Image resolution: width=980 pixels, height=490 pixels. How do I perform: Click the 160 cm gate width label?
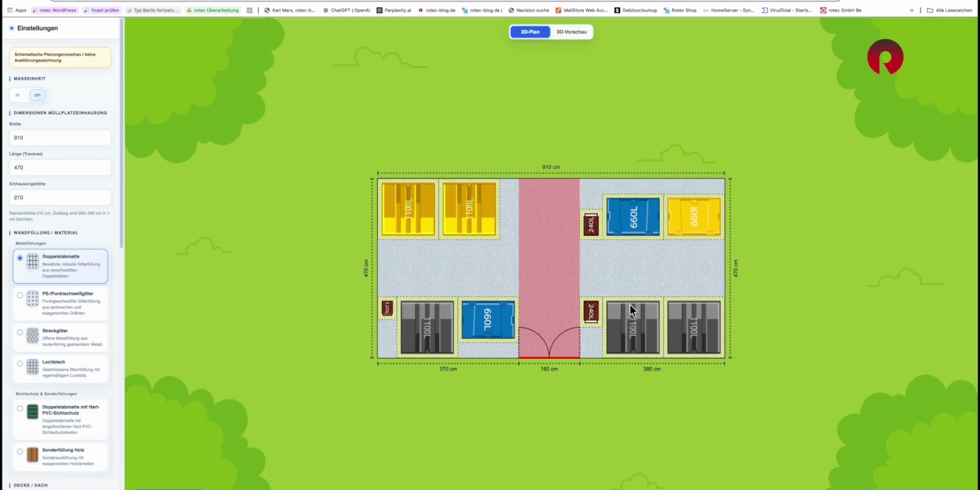[x=549, y=369]
